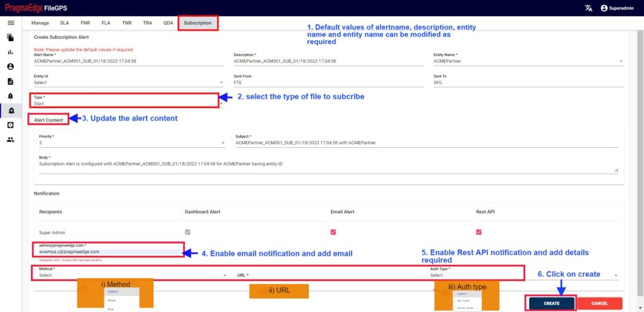Image resolution: width=644 pixels, height=312 pixels.
Task: Select the highlighted add-alert bell icon
Action: pos(11,111)
